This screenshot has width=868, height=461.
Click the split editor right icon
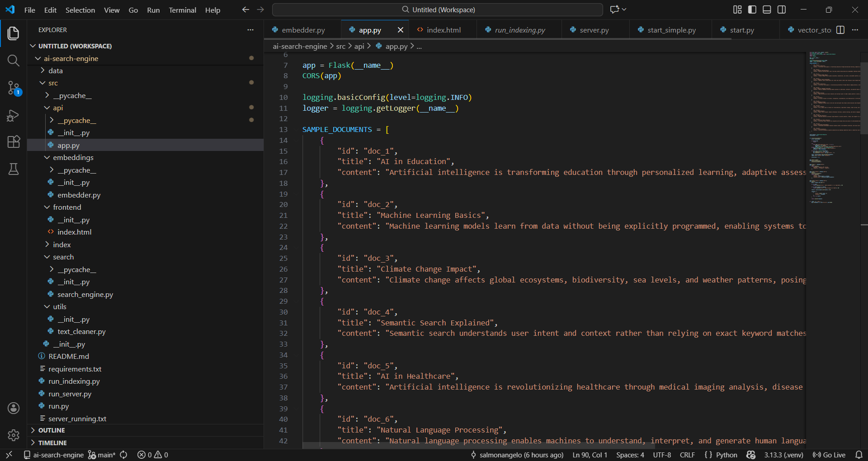[x=840, y=30]
